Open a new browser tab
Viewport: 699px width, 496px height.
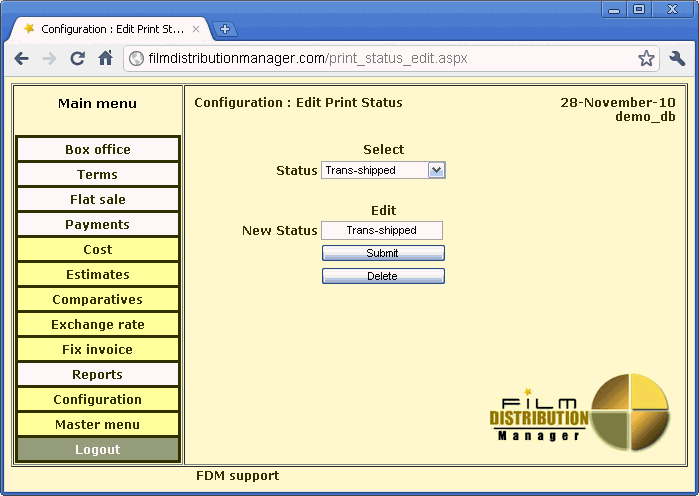[x=224, y=29]
